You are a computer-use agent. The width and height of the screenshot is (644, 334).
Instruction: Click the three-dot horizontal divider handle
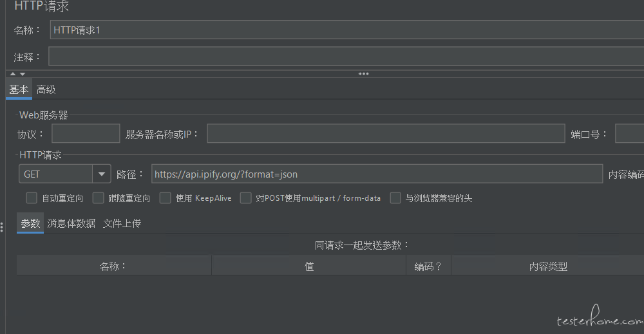coord(364,74)
